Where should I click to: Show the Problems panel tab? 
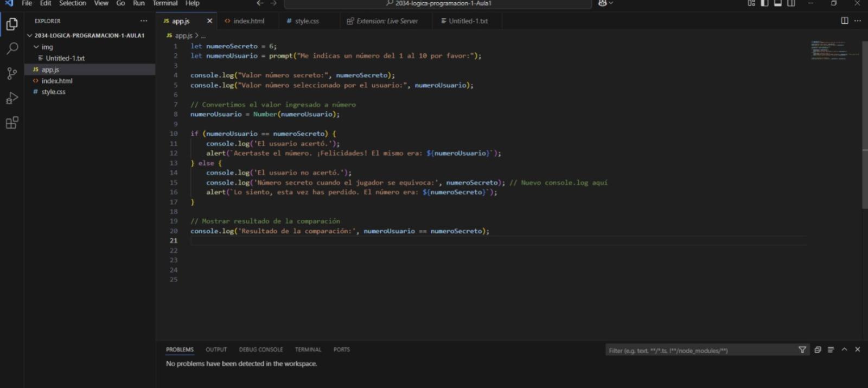[180, 349]
